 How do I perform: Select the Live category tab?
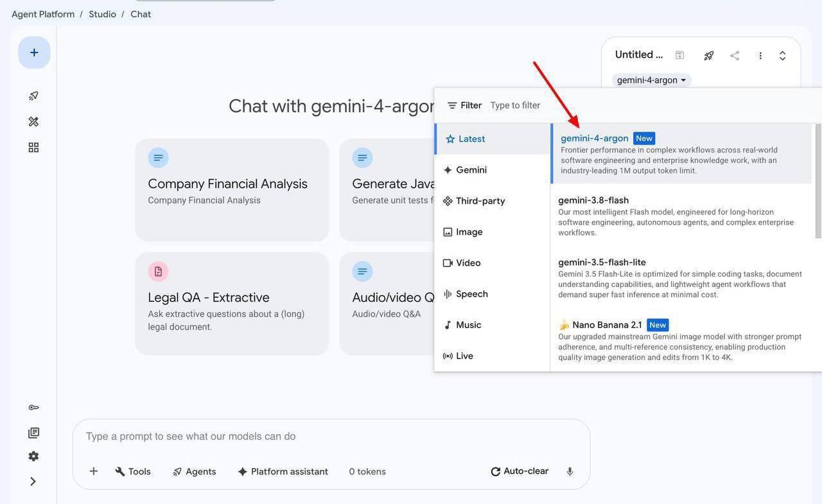coord(493,356)
